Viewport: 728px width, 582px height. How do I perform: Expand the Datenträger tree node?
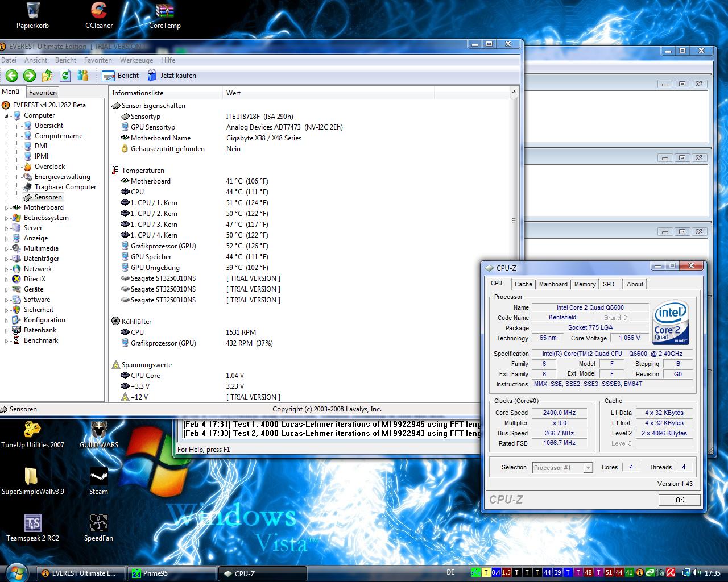tap(7, 259)
